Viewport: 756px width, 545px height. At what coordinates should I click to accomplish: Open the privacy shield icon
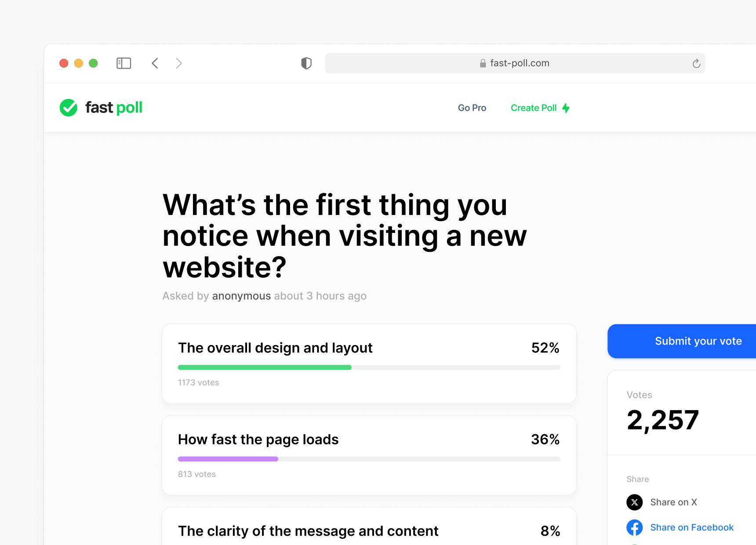(306, 63)
